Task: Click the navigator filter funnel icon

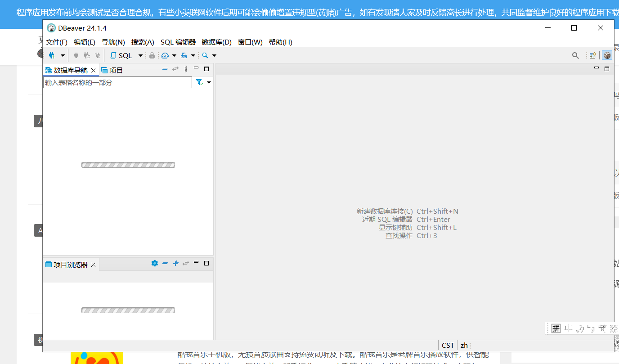Action: click(x=200, y=82)
